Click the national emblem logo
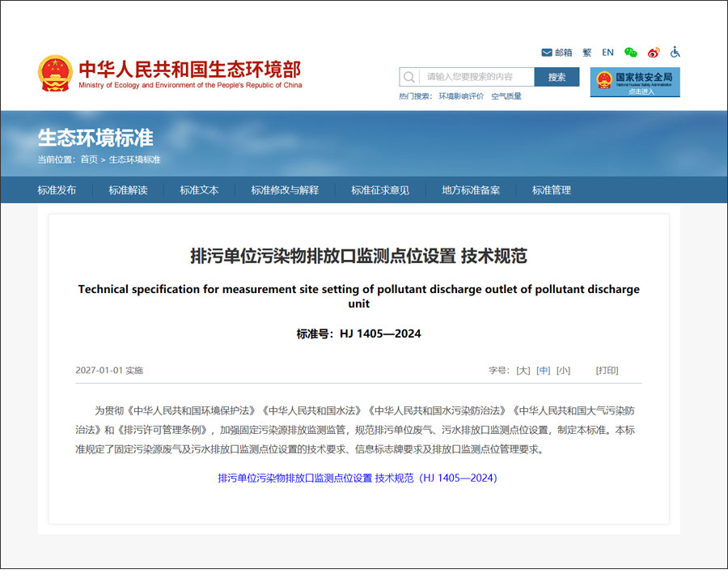Screen dimensions: 728x578 click(55, 74)
